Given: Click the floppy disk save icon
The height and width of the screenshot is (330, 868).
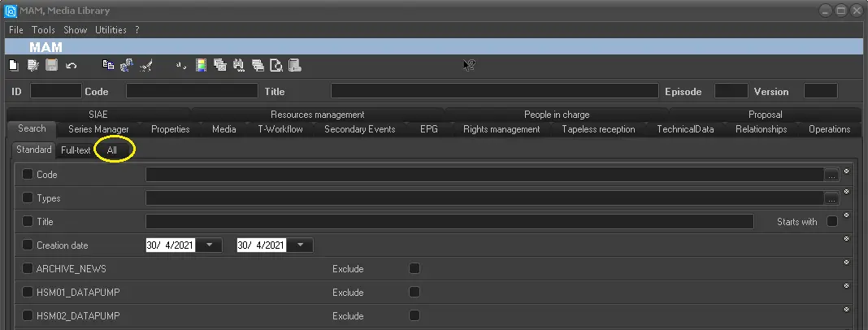Looking at the screenshot, I should pyautogui.click(x=52, y=65).
